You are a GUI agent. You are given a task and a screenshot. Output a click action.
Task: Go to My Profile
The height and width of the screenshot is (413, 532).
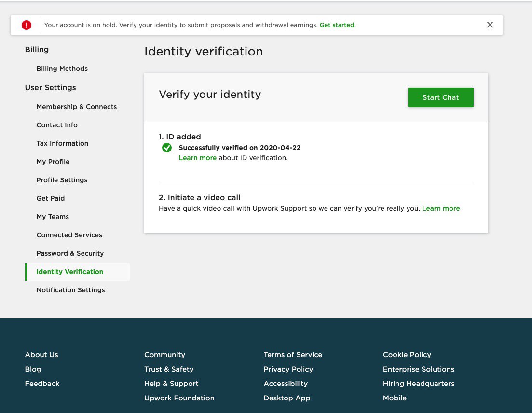pos(53,162)
